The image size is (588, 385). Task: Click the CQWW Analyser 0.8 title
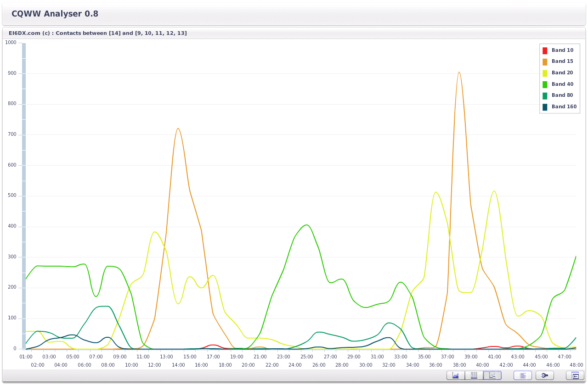pos(55,14)
